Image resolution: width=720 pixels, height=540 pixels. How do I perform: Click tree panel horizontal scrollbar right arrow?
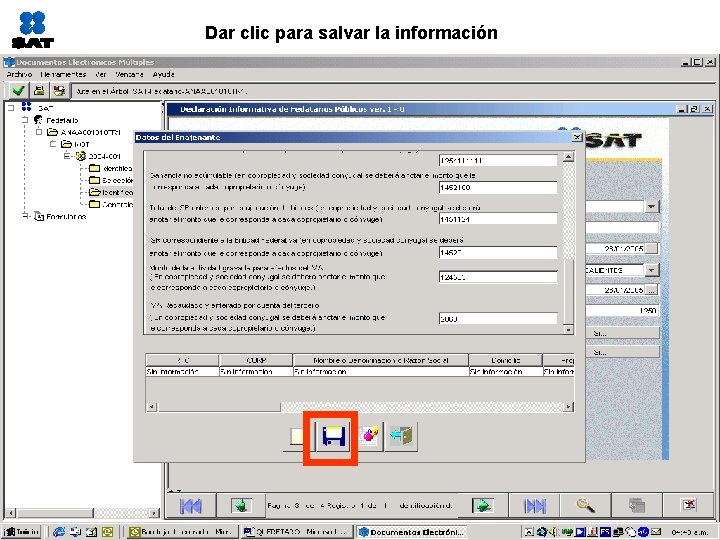point(155,513)
